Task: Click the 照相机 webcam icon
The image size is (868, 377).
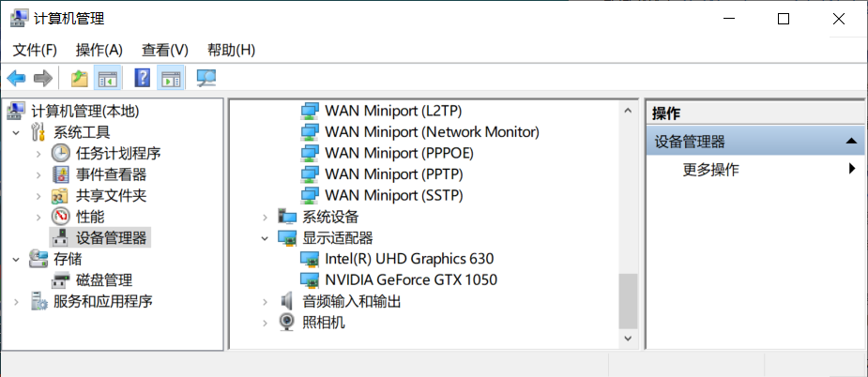Action: click(x=286, y=323)
